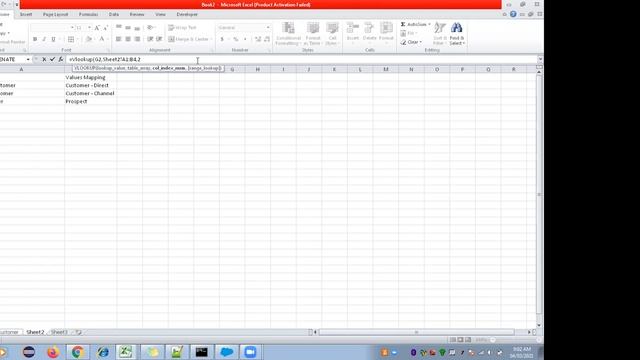
Task: Decrease the indent
Action: tap(150, 39)
